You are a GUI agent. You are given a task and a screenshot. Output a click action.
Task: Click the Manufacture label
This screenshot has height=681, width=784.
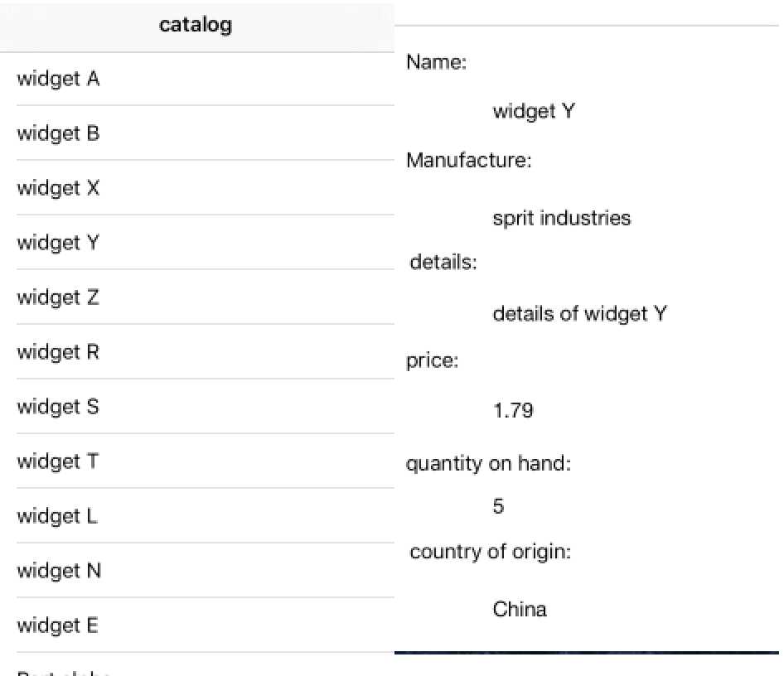pos(468,161)
